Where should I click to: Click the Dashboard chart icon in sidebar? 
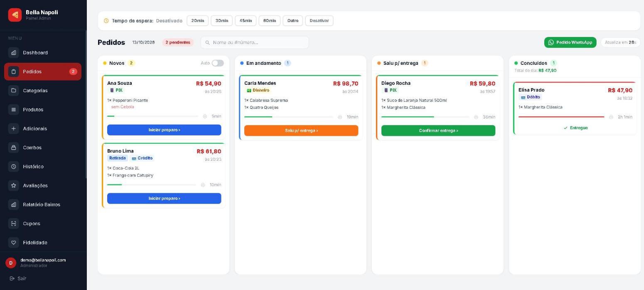point(13,53)
